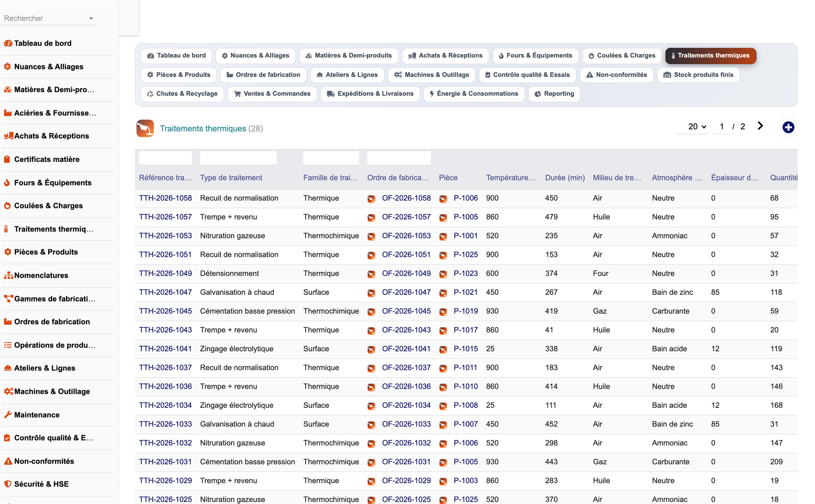Click the Sécurité & HSE shield icon
This screenshot has width=815, height=504.
coord(8,484)
